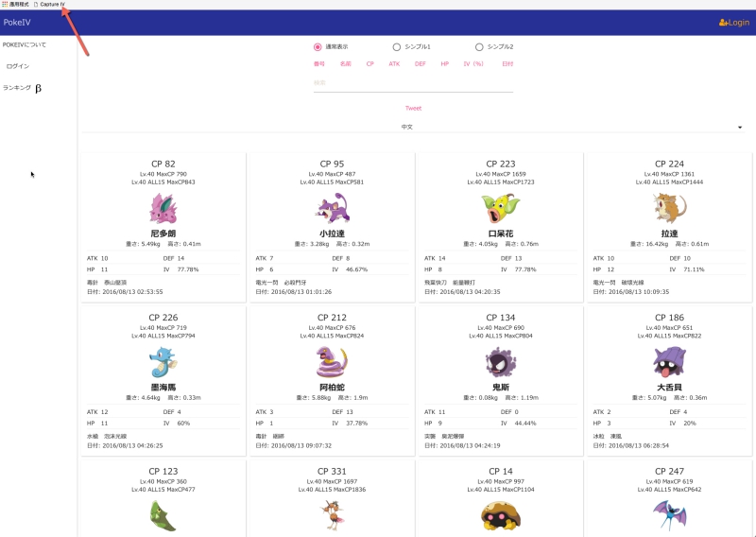This screenshot has height=537, width=756.
Task: Click the 墨海馬 seahorse image
Action: (x=163, y=362)
